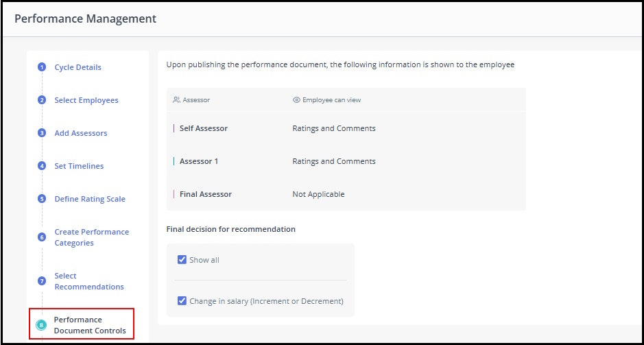Click the step 4 number badge
This screenshot has height=345, width=644.
pyautogui.click(x=41, y=166)
